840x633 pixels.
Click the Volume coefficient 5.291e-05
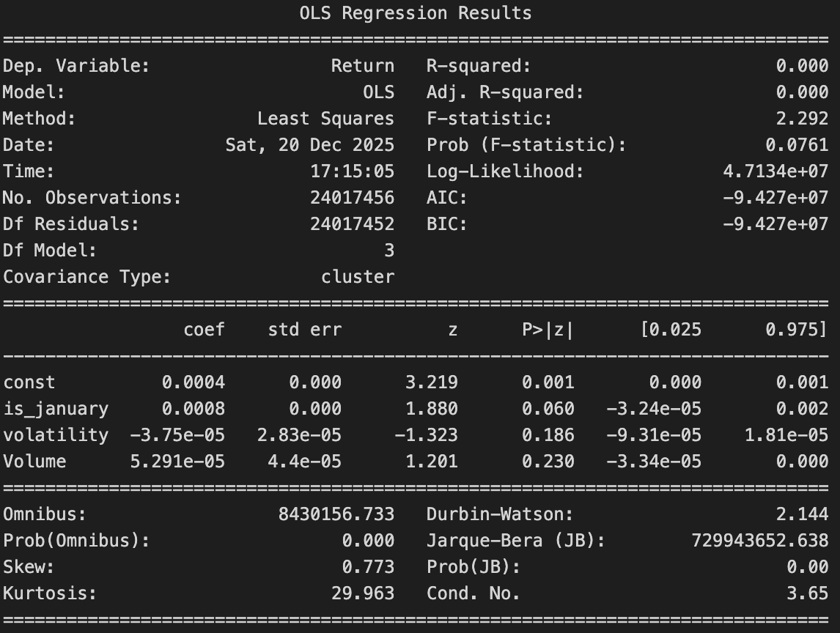coord(177,462)
